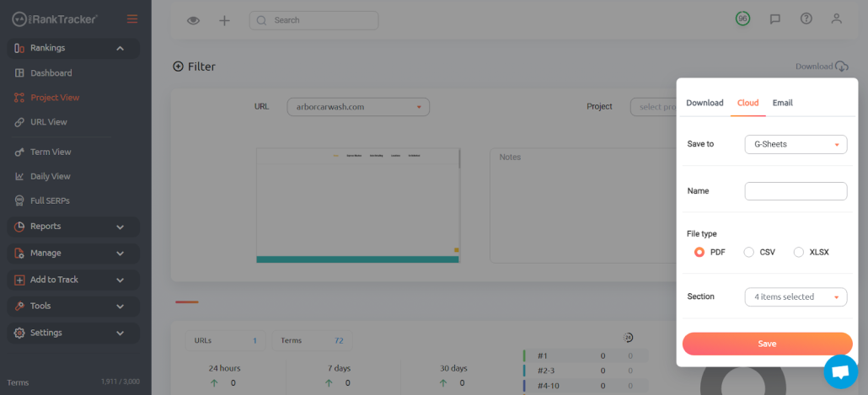
Task: Open the URL dropdown arborcarwash.com
Action: point(358,107)
